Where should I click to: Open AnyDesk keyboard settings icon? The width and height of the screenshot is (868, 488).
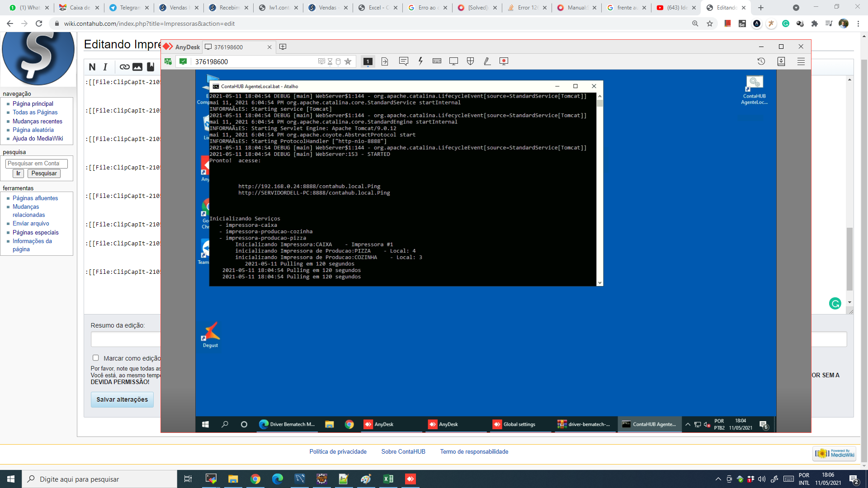coord(437,61)
